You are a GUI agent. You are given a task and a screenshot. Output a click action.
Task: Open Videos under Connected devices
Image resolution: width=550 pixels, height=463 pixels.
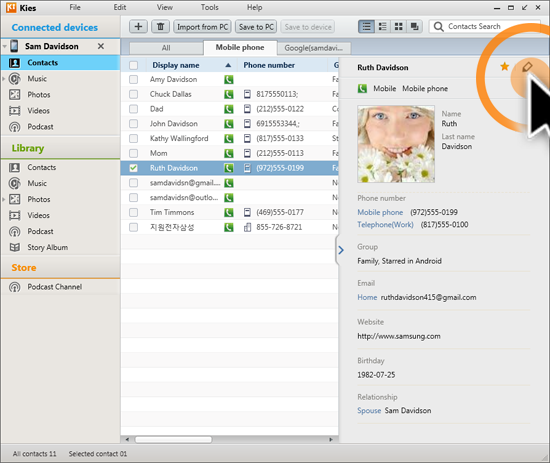pyautogui.click(x=38, y=111)
